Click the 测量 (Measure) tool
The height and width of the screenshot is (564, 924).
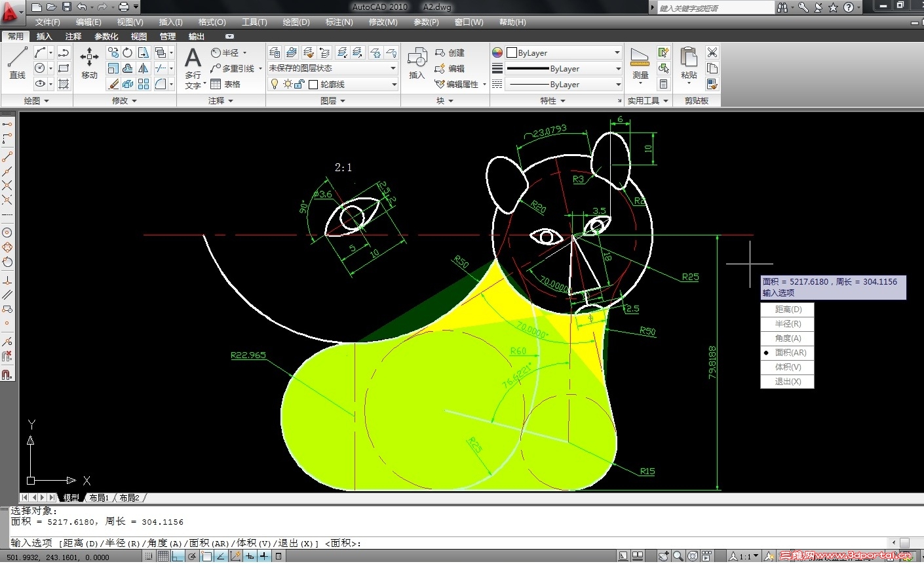(640, 64)
